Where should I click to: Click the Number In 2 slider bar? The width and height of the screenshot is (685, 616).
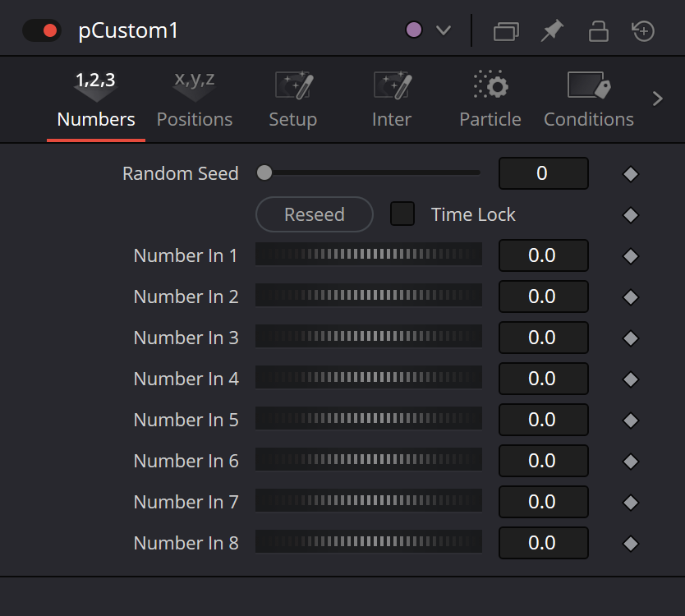point(369,296)
